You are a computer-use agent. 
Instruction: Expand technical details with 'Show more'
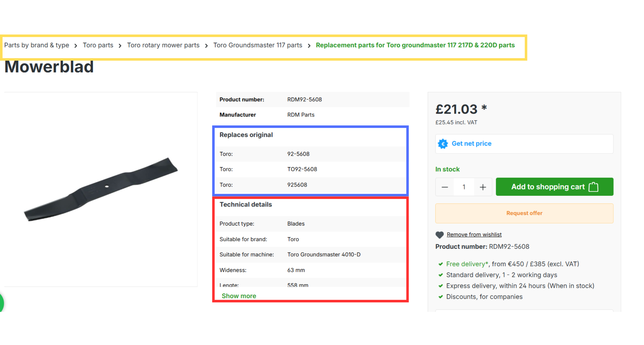pyautogui.click(x=239, y=296)
